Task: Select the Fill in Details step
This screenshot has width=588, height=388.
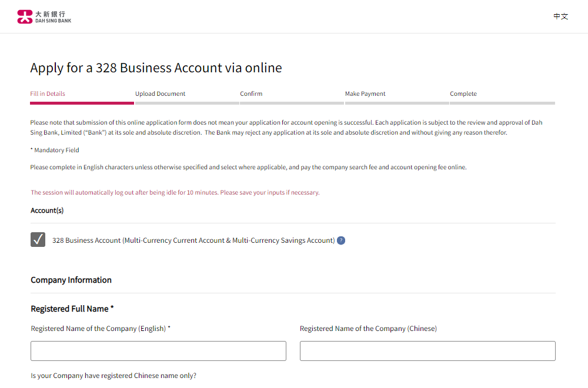Action: pyautogui.click(x=48, y=93)
